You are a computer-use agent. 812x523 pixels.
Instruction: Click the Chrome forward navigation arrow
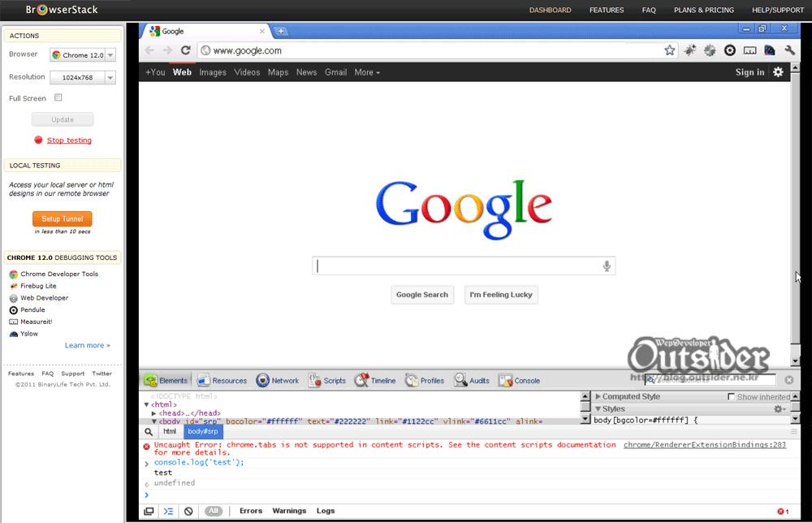tap(167, 50)
